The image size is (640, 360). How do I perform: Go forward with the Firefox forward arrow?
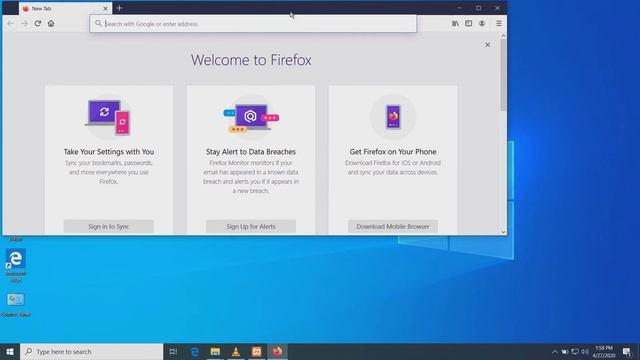[x=24, y=24]
